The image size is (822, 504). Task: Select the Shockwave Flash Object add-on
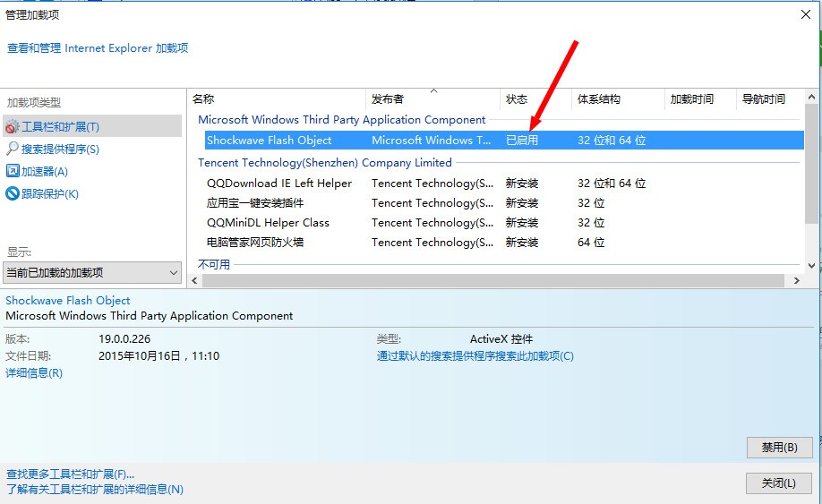pos(270,141)
